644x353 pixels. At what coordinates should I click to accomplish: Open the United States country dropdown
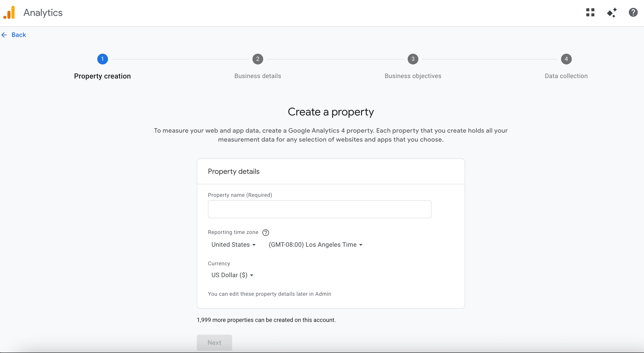point(233,245)
